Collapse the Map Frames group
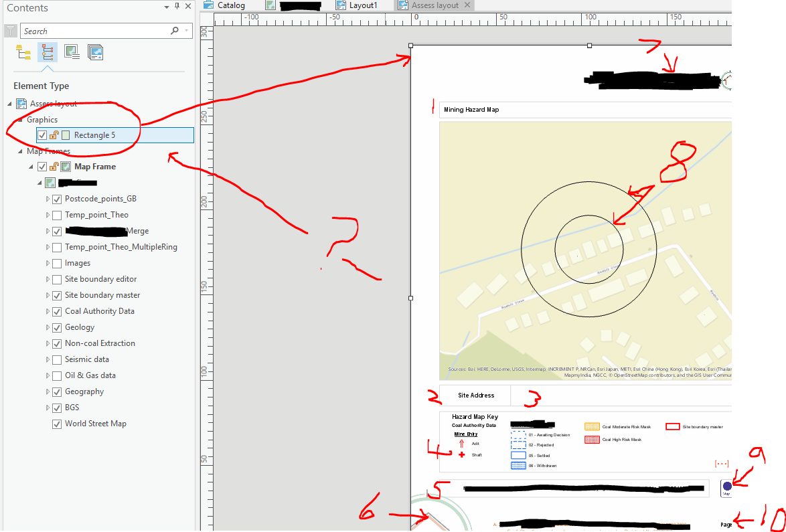Screen dimensions: 786x532 pos(20,151)
